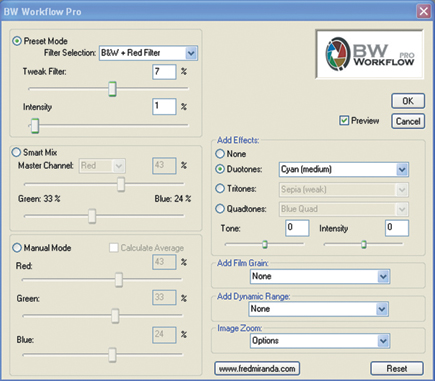Click the Tweak Filter slider handle
Viewport: 435px width, 381px height.
coord(113,89)
